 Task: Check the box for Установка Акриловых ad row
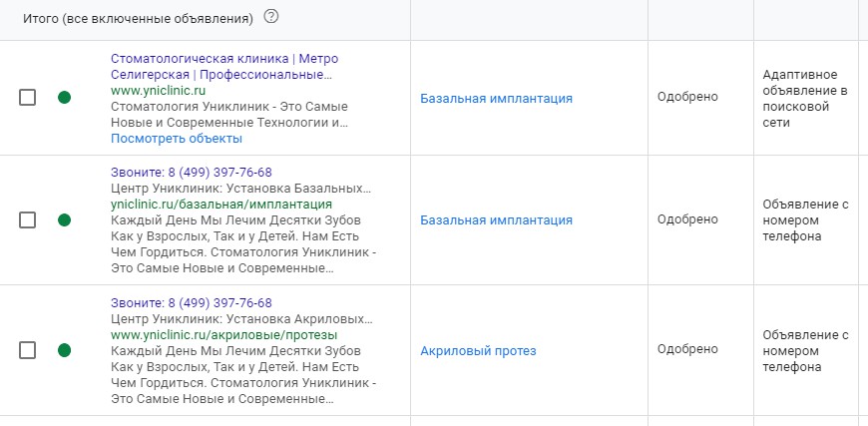tap(27, 350)
